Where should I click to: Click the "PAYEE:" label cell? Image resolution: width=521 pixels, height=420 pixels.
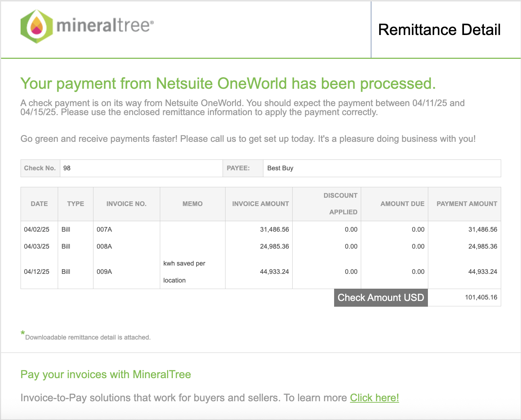[x=243, y=168]
